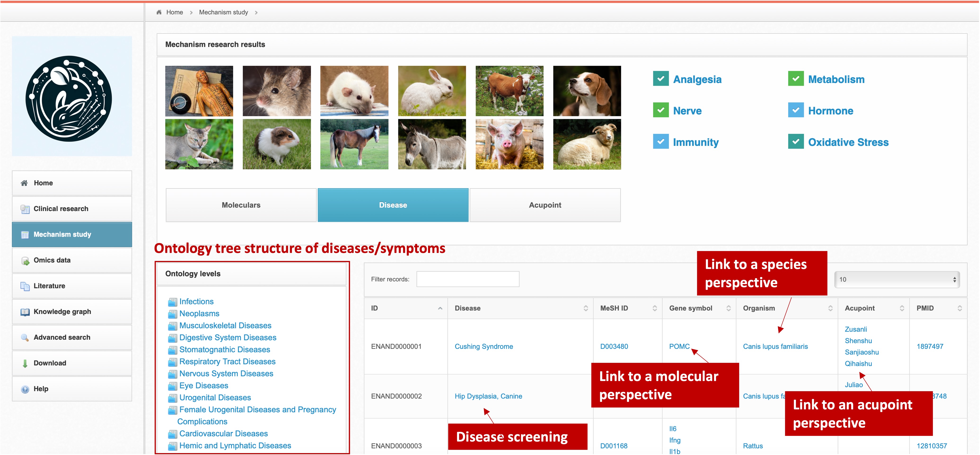Click the Knowledge graph book icon
Image resolution: width=980 pixels, height=455 pixels.
click(25, 312)
